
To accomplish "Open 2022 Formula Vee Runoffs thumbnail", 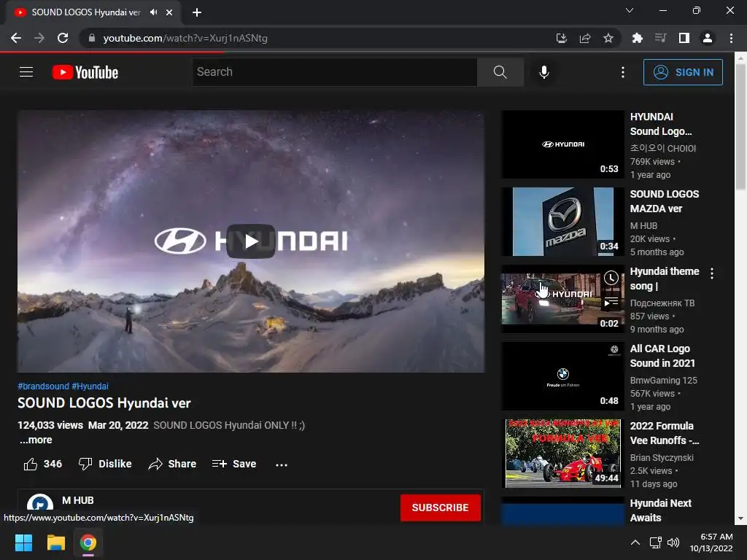I will click(562, 454).
